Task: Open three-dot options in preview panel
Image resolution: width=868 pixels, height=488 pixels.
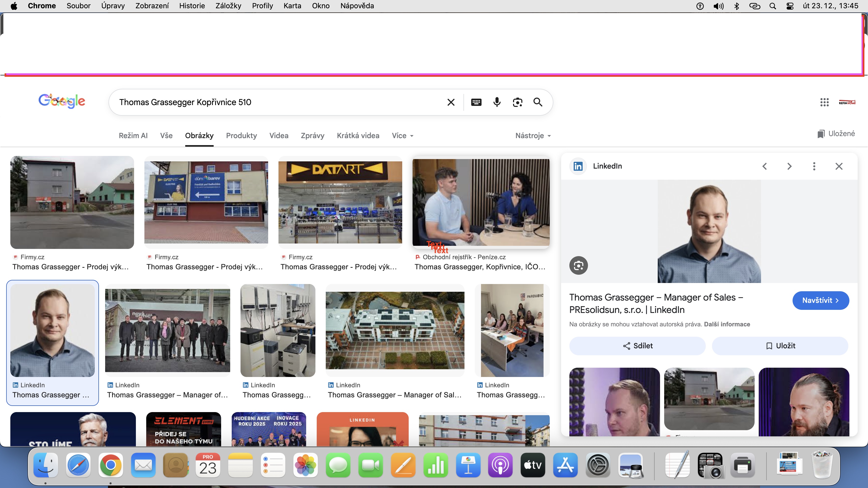Action: tap(814, 166)
